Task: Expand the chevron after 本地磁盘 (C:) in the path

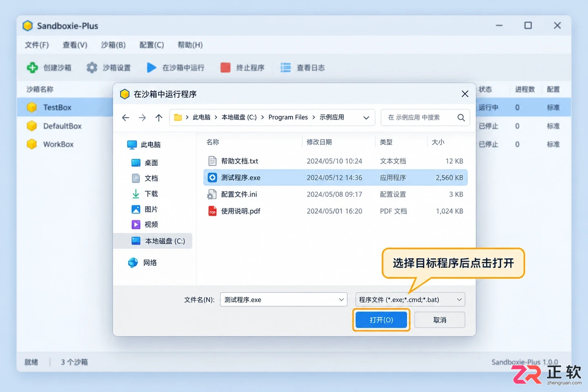Action: [263, 117]
